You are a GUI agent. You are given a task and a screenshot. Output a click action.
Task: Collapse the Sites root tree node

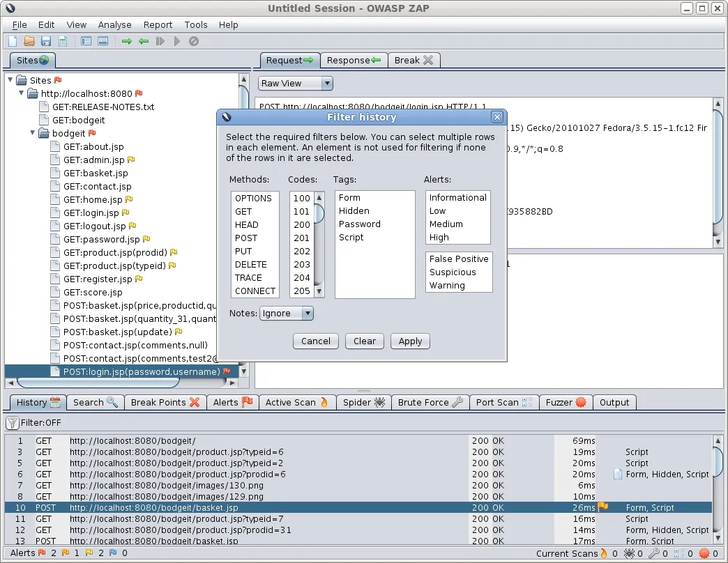(10, 79)
